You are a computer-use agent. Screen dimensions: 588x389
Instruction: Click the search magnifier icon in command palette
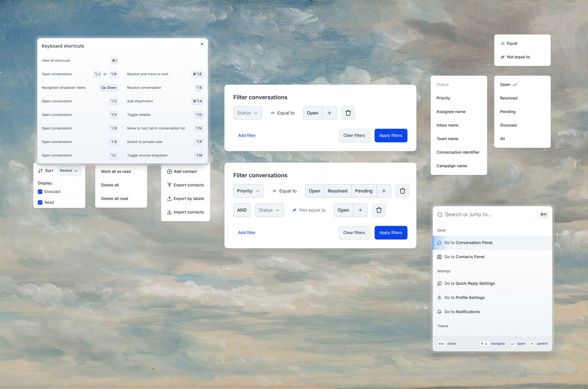tap(440, 215)
